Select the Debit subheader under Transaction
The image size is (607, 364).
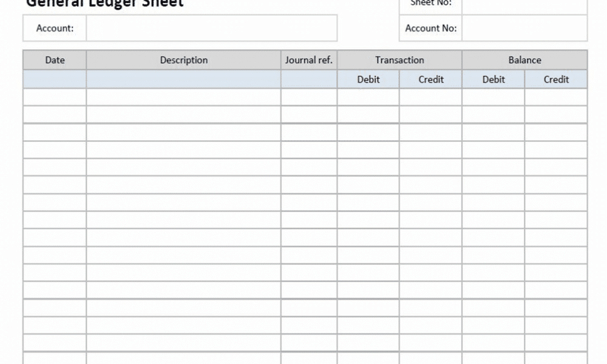[368, 79]
